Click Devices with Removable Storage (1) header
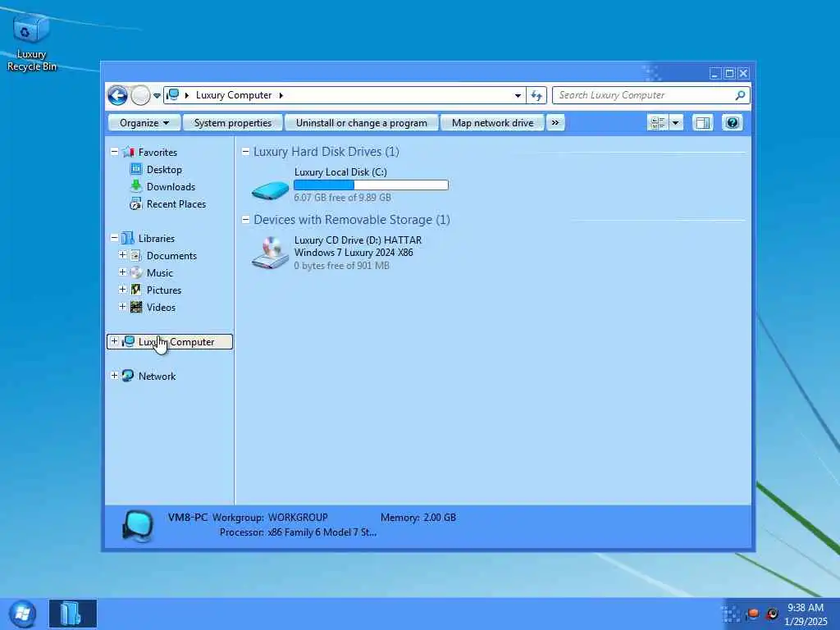This screenshot has height=630, width=840. pos(351,220)
